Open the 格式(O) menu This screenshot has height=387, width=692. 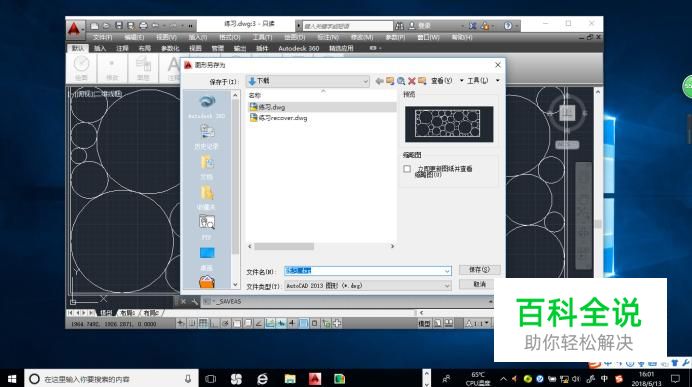[229, 38]
